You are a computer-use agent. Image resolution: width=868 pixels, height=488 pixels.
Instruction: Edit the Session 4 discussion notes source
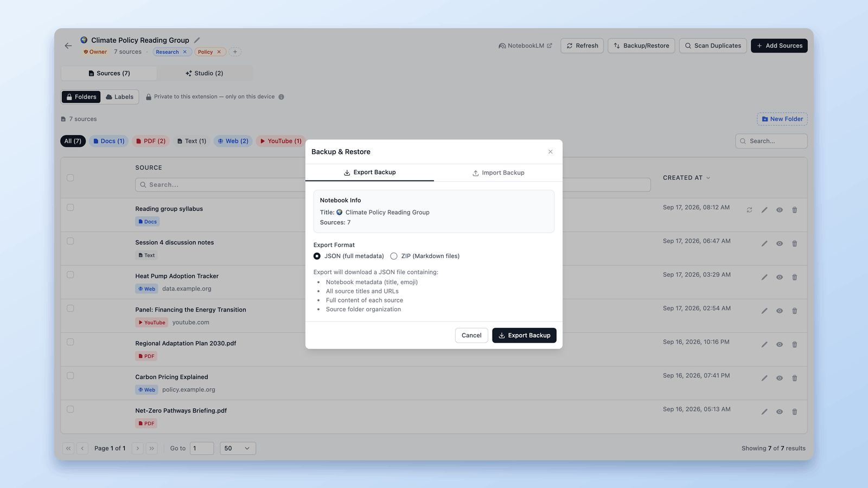(x=764, y=243)
